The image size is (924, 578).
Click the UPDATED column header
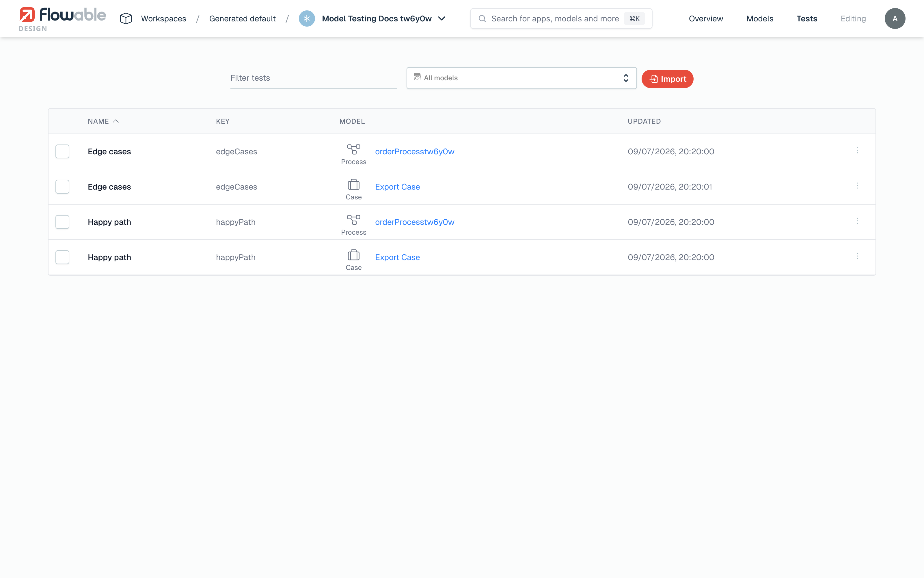pos(644,121)
